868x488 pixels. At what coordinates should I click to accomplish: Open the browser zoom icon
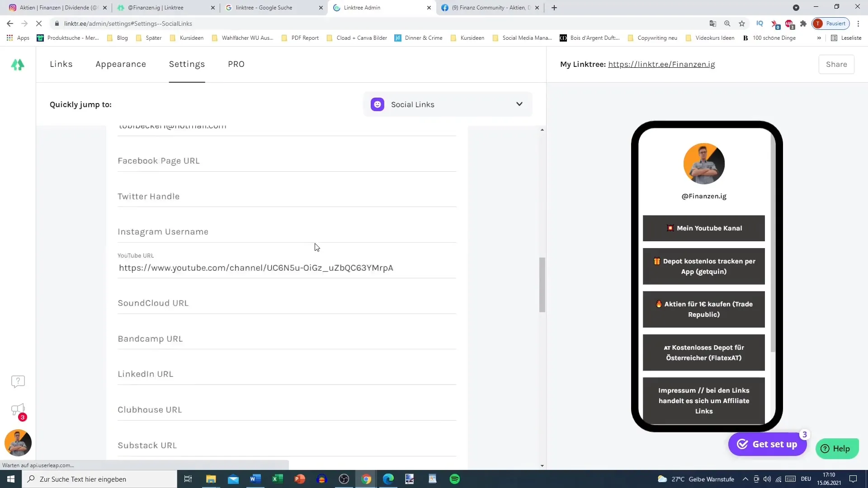tap(727, 23)
